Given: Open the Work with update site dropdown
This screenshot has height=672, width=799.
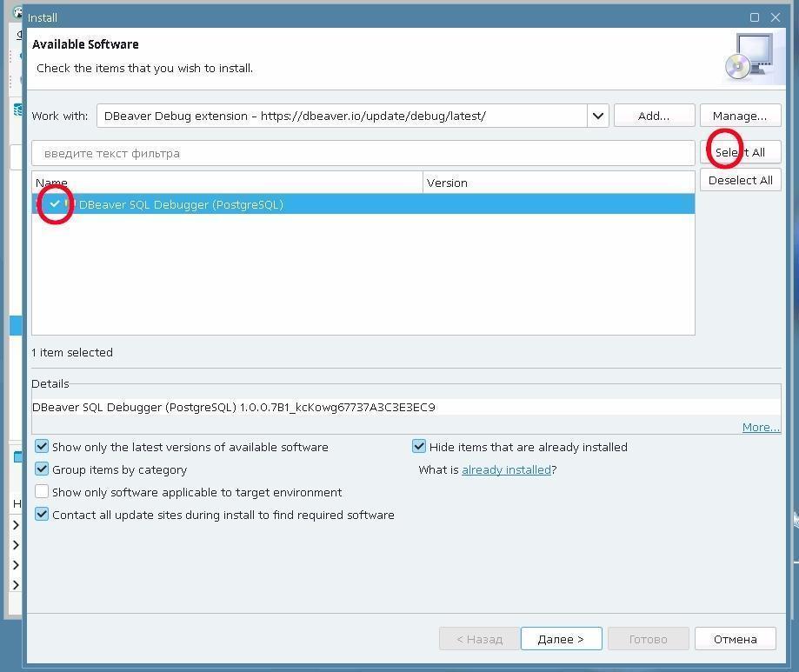Looking at the screenshot, I should pyautogui.click(x=597, y=116).
